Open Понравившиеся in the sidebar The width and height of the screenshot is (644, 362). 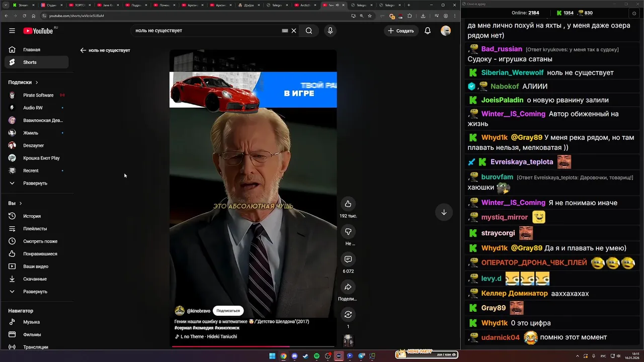pos(36,254)
